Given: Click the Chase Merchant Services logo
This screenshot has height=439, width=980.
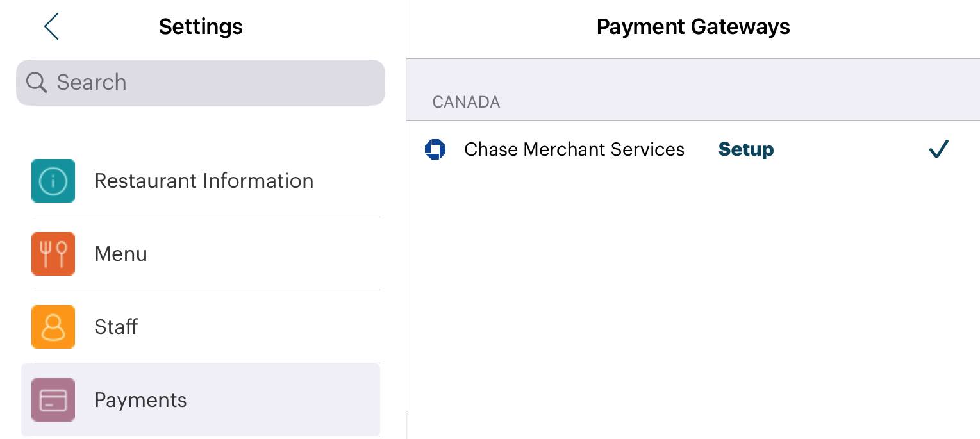Looking at the screenshot, I should coord(435,149).
